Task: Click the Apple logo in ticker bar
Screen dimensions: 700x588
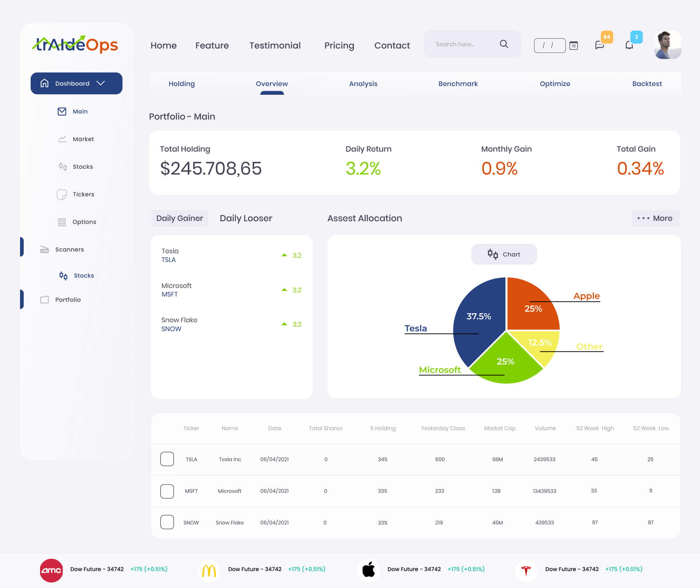Action: [x=369, y=569]
